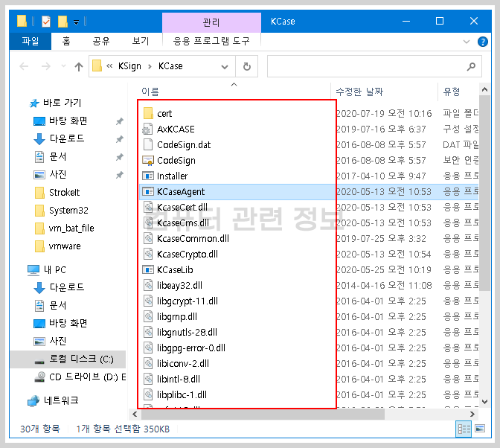Sort by the 수정한 날짜 column header
The height and width of the screenshot is (448, 500).
tap(359, 92)
